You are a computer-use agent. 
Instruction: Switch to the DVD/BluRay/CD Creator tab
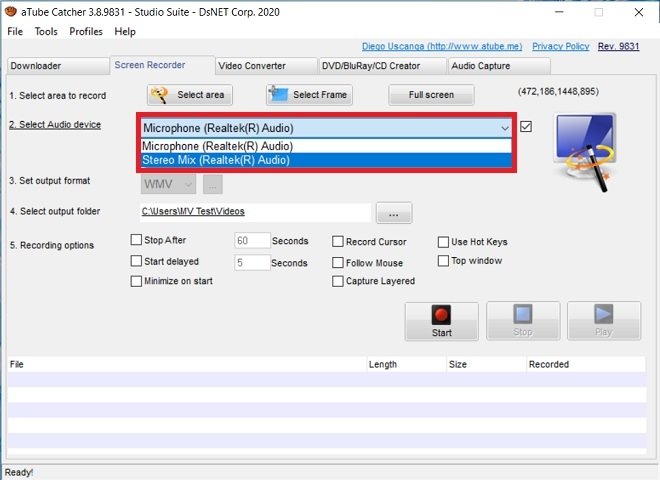point(382,66)
